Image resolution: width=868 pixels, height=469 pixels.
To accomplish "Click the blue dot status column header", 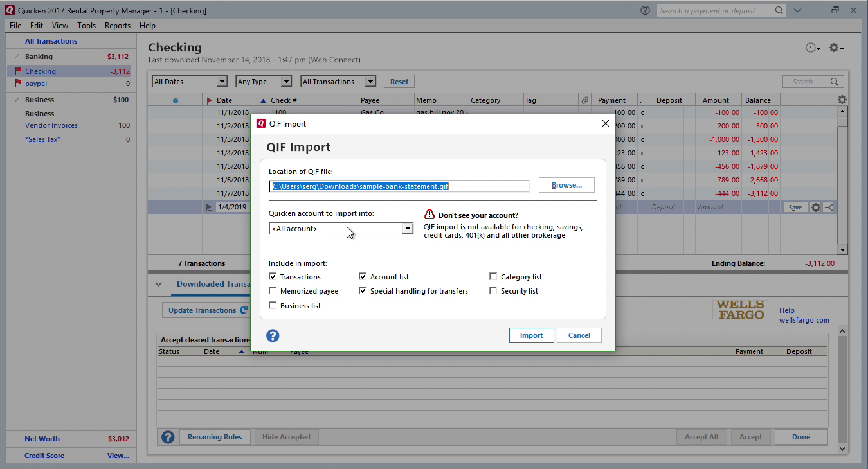I will click(x=176, y=100).
